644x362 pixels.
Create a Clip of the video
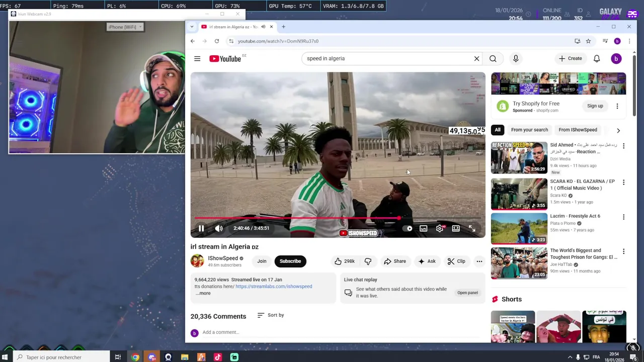coord(456,261)
